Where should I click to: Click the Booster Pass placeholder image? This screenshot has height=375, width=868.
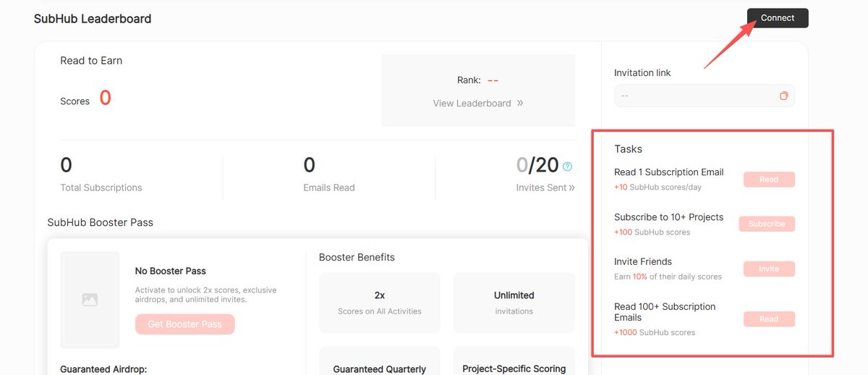(x=90, y=299)
